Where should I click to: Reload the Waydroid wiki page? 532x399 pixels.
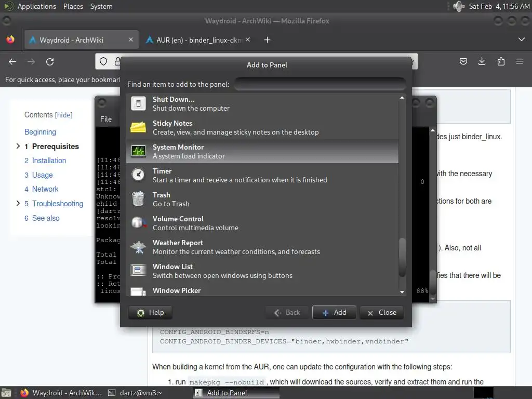[50, 62]
